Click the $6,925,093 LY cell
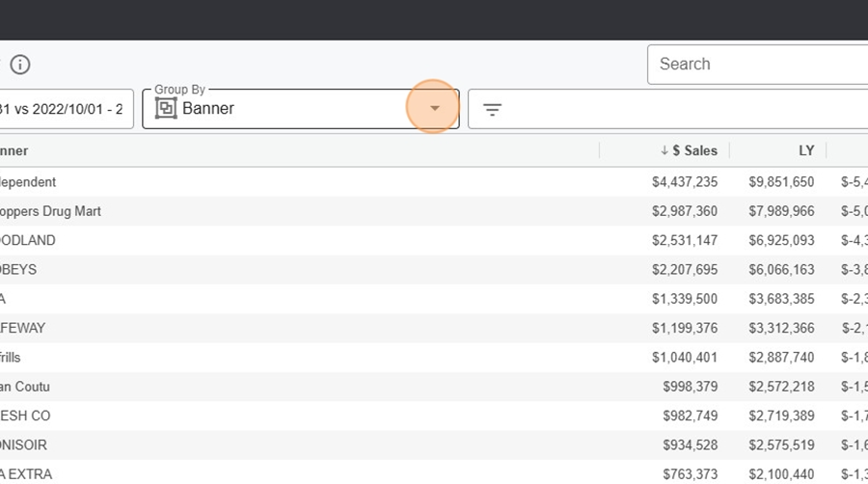This screenshot has width=868, height=484. (781, 241)
